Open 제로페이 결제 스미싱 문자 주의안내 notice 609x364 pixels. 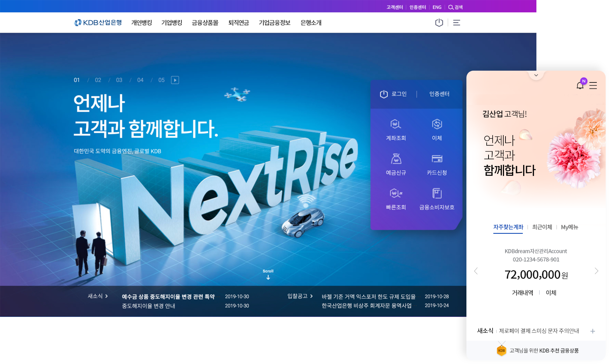coord(539,331)
